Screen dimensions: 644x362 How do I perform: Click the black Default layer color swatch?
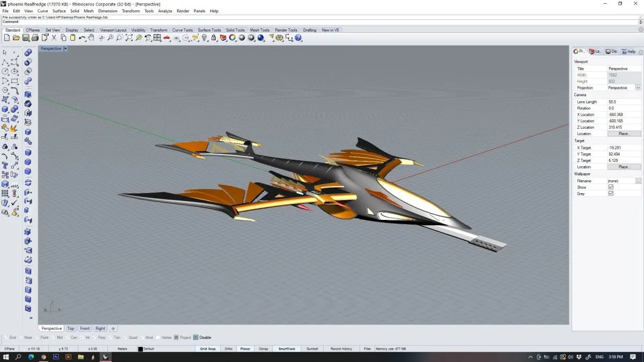pyautogui.click(x=141, y=349)
